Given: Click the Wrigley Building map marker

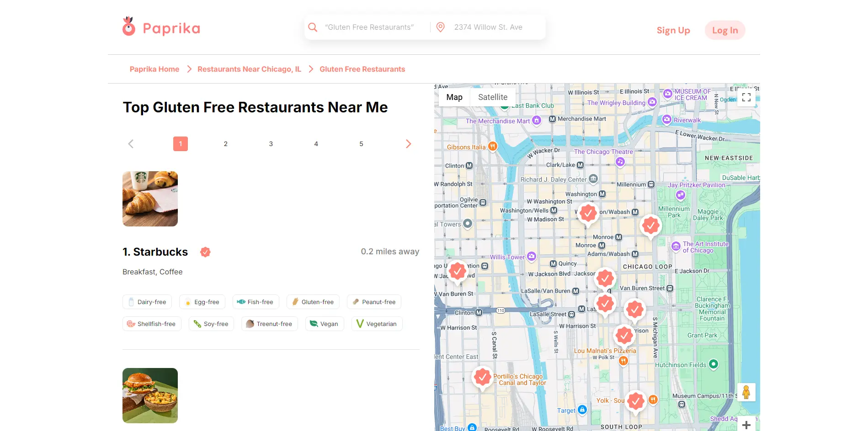Looking at the screenshot, I should pyautogui.click(x=652, y=102).
